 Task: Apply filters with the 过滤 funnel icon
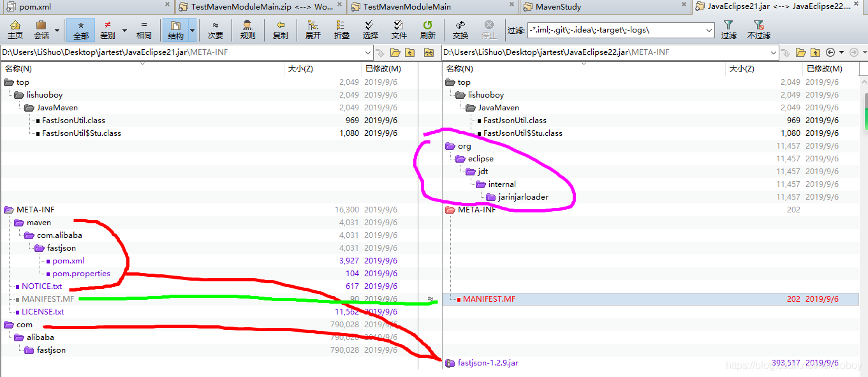pyautogui.click(x=729, y=29)
